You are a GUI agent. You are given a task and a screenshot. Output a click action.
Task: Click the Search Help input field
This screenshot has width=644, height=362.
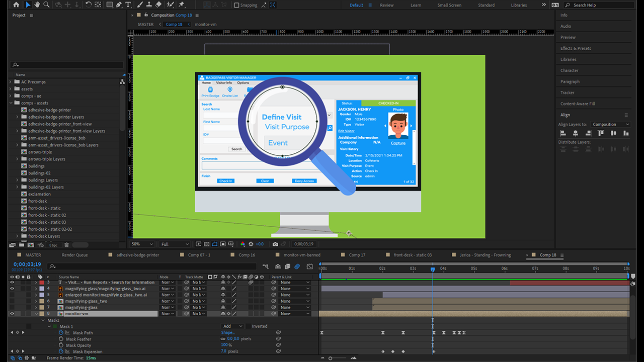point(594,5)
